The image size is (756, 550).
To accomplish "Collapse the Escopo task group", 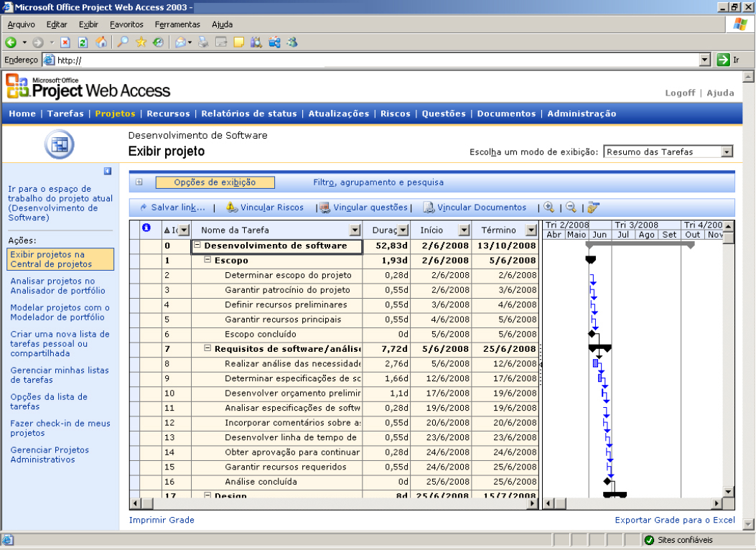I will point(207,259).
